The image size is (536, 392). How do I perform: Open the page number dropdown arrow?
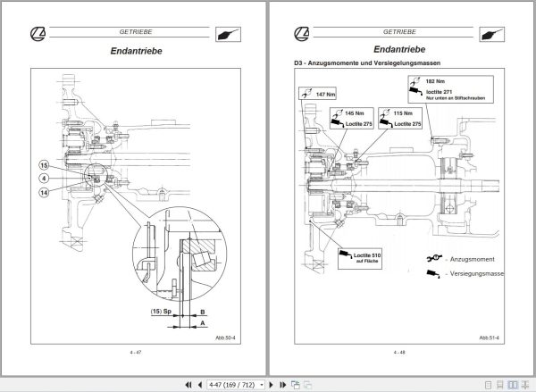click(x=262, y=385)
